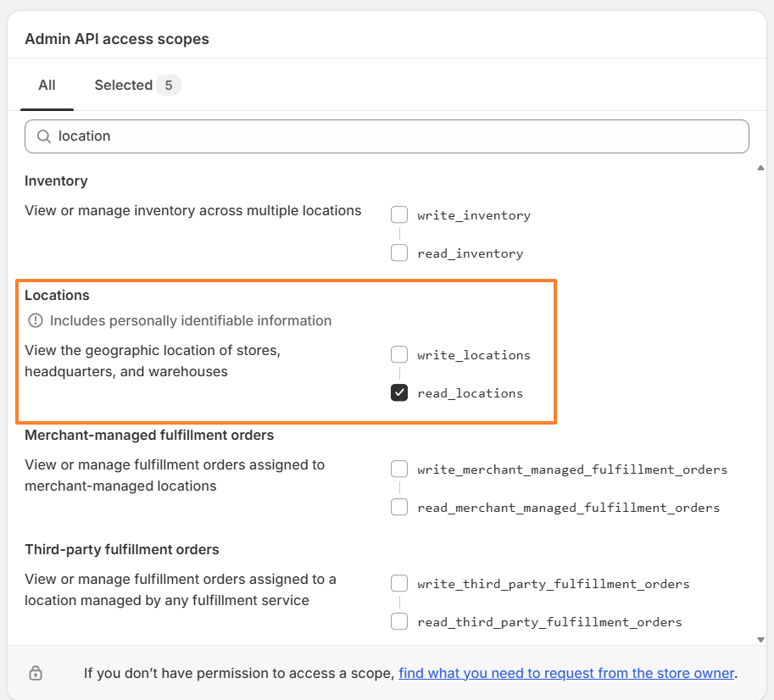Viewport: 774px width, 700px height.
Task: Click the scroll up arrow
Action: 760,168
